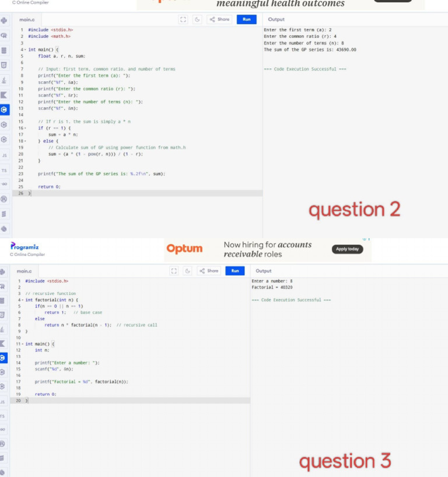Switch dark mode in question 2 editor

197,19
